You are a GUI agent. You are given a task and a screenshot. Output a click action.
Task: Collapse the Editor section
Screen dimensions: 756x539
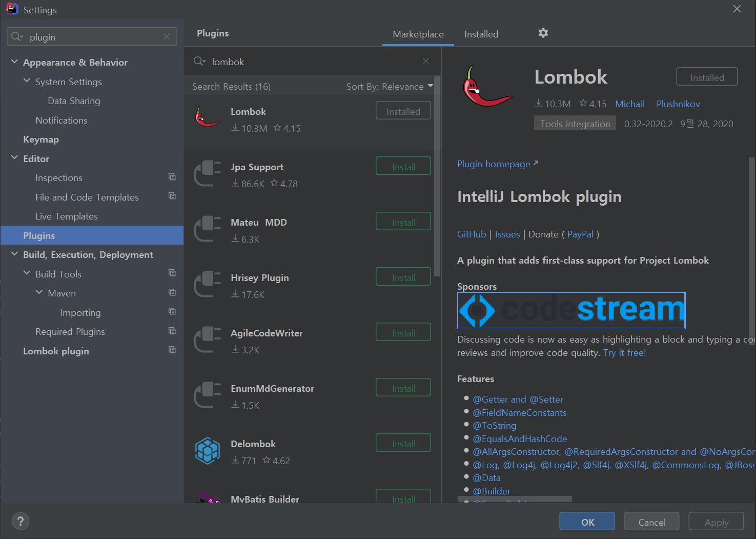tap(14, 158)
